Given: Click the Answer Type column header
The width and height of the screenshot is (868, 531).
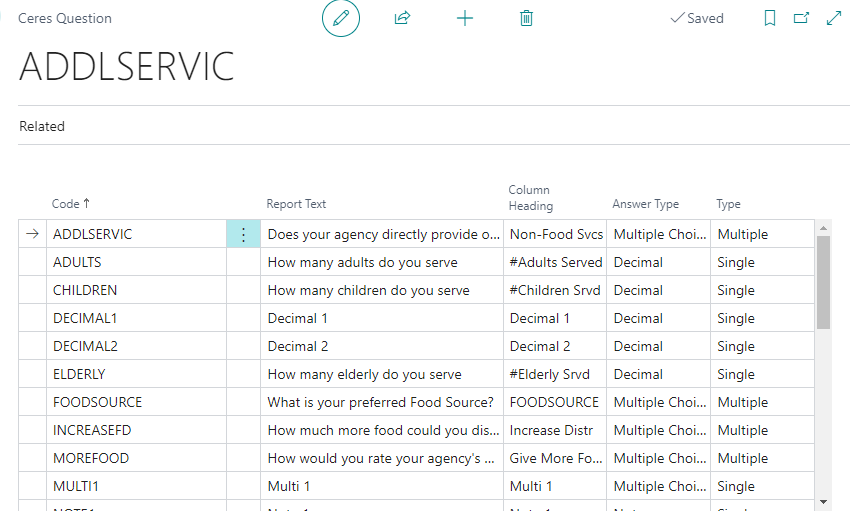Looking at the screenshot, I should tap(645, 204).
